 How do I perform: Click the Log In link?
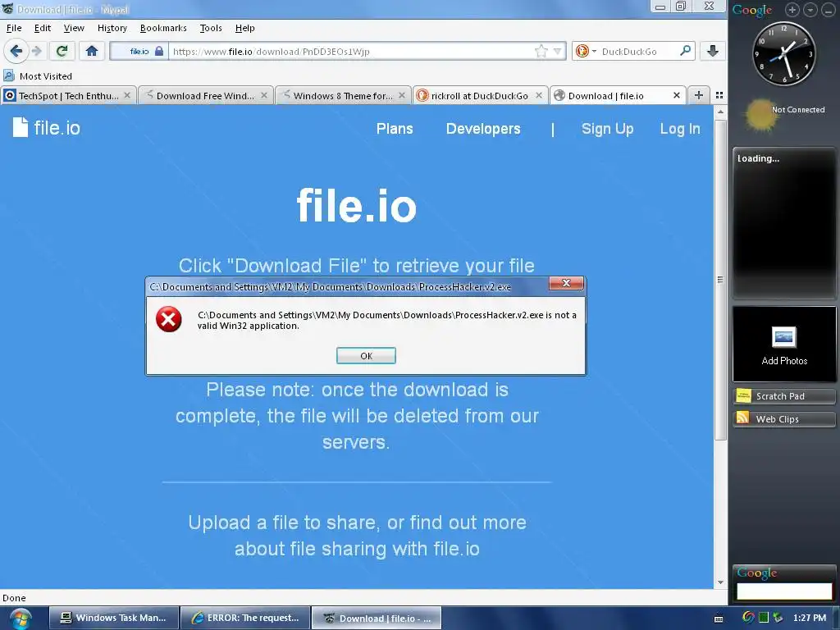click(680, 129)
